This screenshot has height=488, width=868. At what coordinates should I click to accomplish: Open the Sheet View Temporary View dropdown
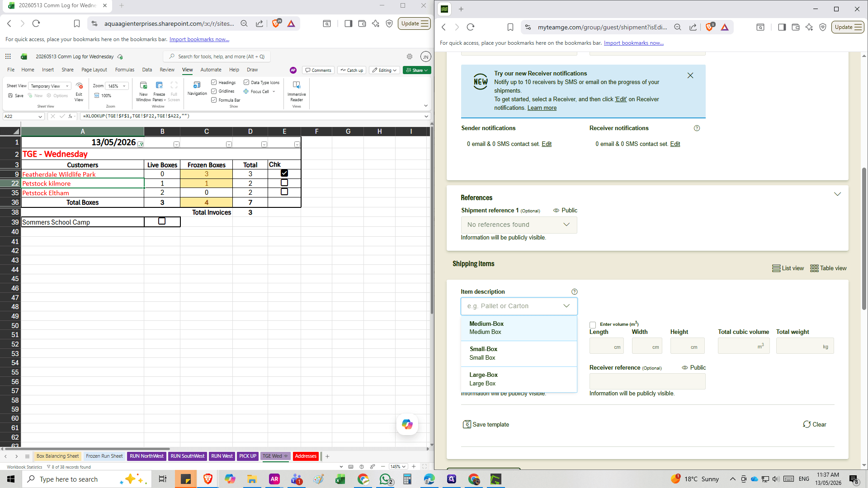(50, 86)
